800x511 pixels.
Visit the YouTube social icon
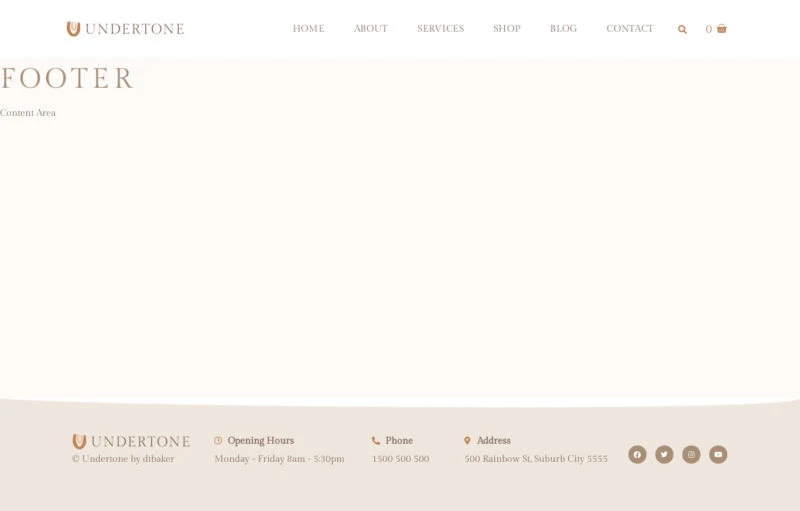718,454
